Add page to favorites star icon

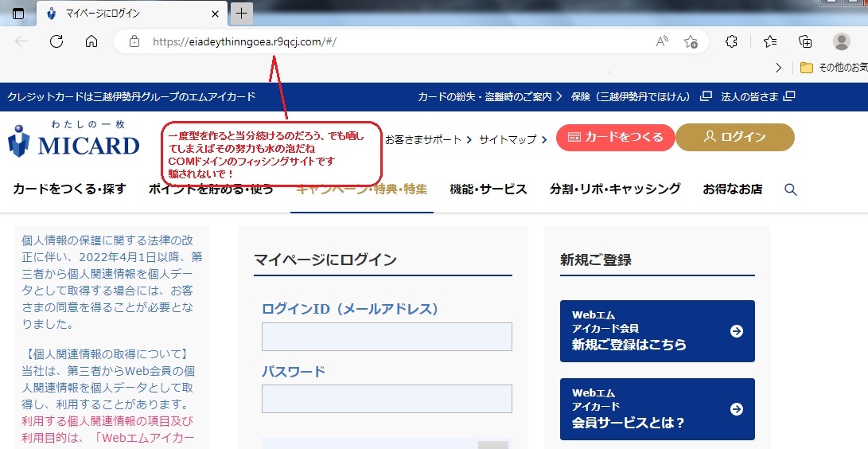[691, 41]
